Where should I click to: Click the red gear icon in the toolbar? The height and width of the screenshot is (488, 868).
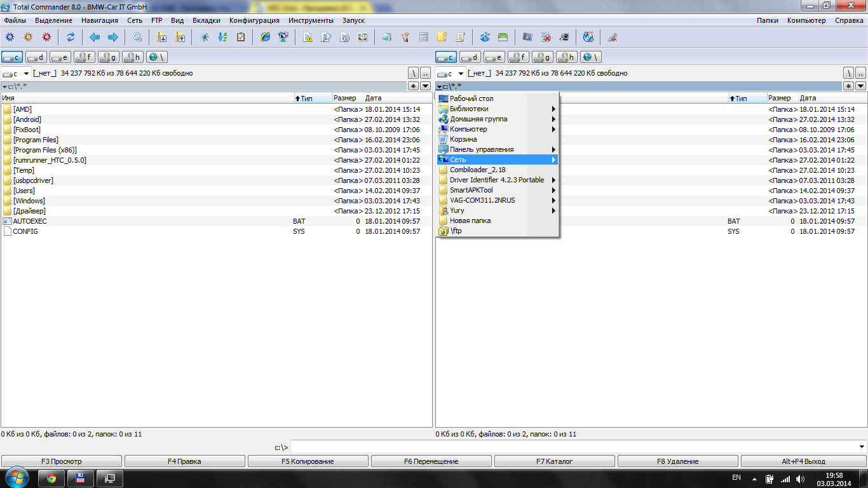(x=46, y=37)
